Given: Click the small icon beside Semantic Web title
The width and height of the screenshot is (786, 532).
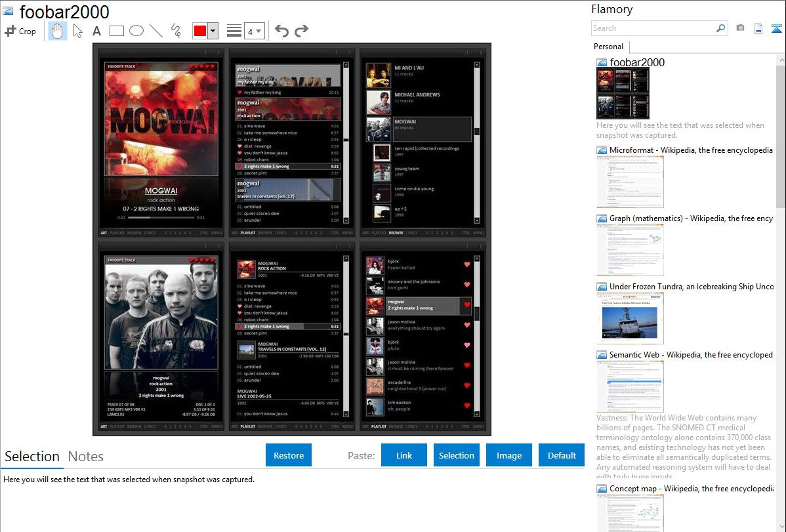Looking at the screenshot, I should coord(602,355).
